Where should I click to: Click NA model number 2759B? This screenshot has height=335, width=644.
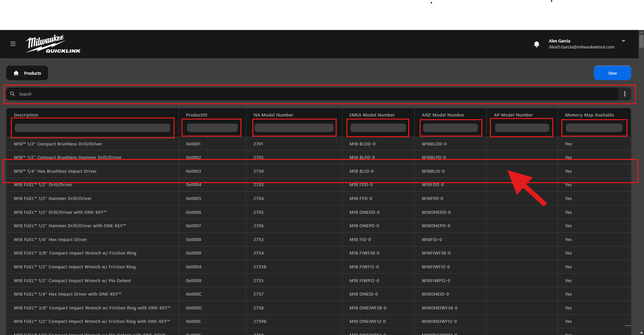[x=260, y=321]
